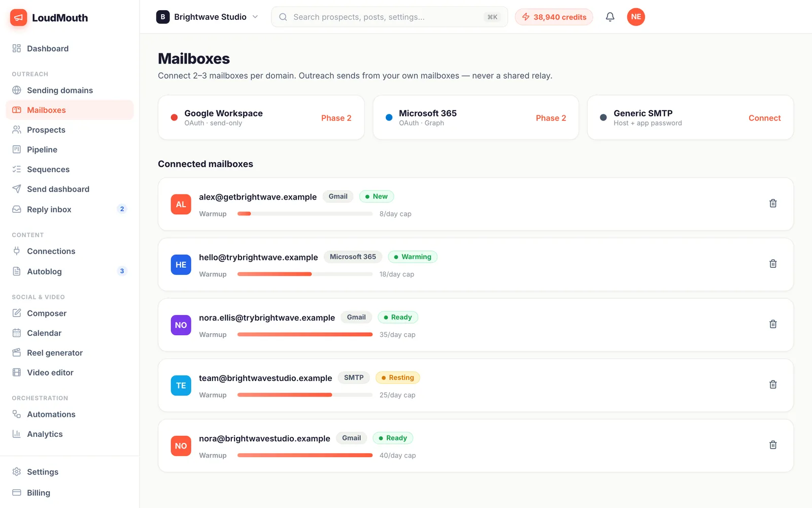This screenshot has width=812, height=508.
Task: Go to Sending domains page
Action: (70, 90)
